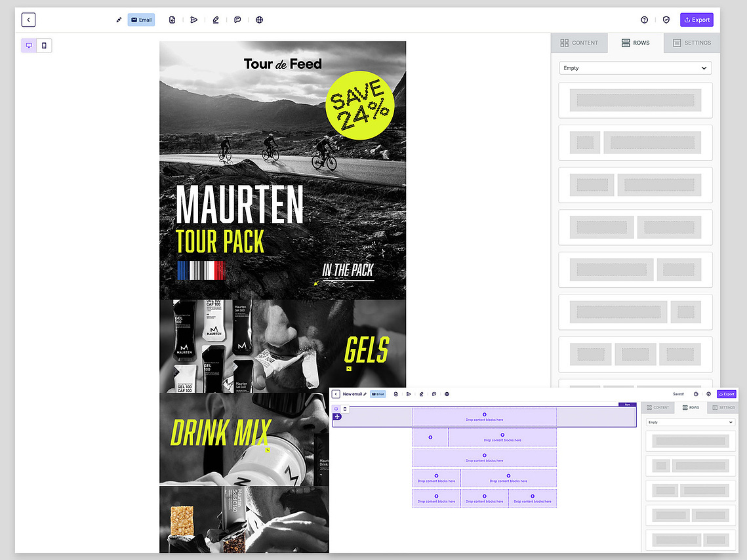Open the CONTENT tab in main sidebar
This screenshot has height=560, width=747.
tap(579, 43)
